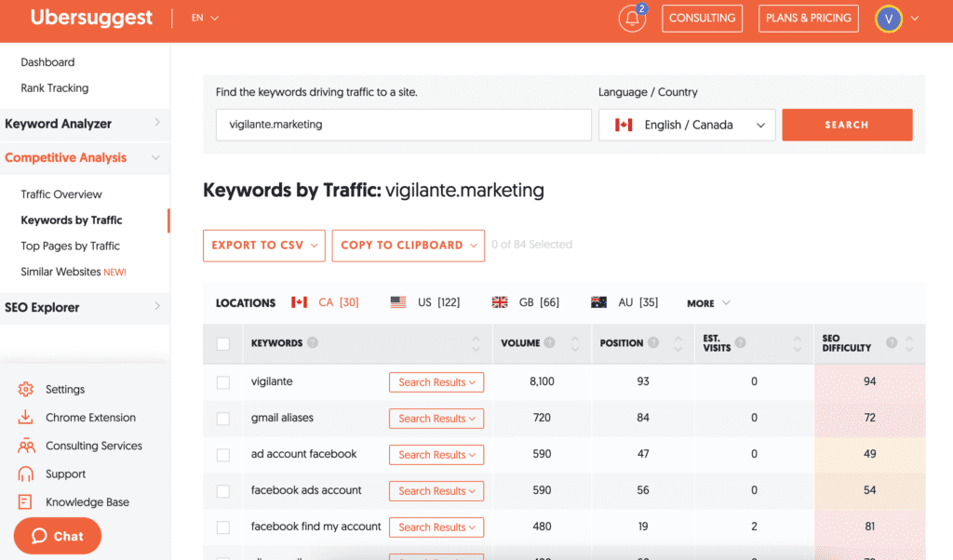Open Search Results dropdown for vigilante
This screenshot has height=560, width=953.
click(x=436, y=382)
